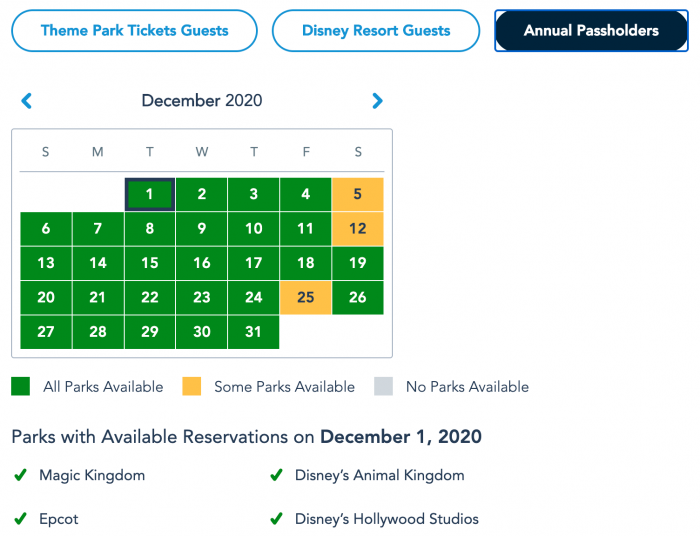This screenshot has width=700, height=536.
Task: Click the checkmark beside Disney's Hollywood Studios
Action: click(x=276, y=519)
